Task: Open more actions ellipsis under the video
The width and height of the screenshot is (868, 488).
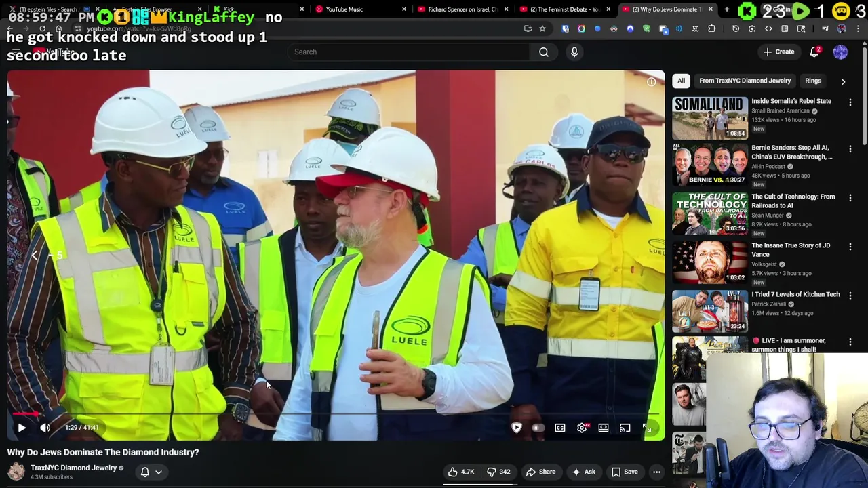Action: click(656, 472)
